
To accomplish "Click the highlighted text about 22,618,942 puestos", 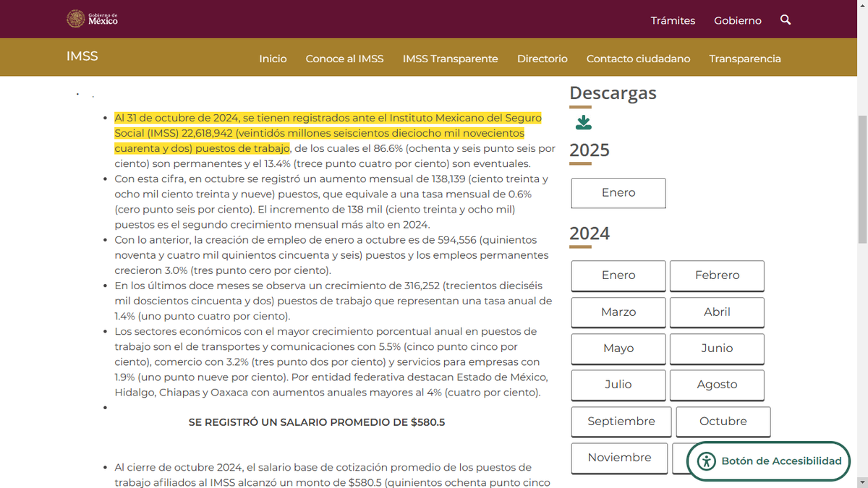I will coord(328,133).
